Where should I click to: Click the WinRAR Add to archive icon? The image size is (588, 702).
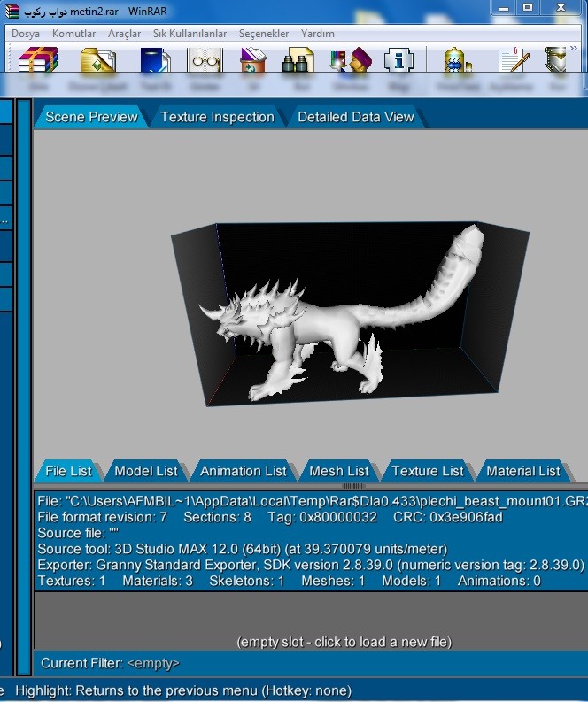point(38,59)
